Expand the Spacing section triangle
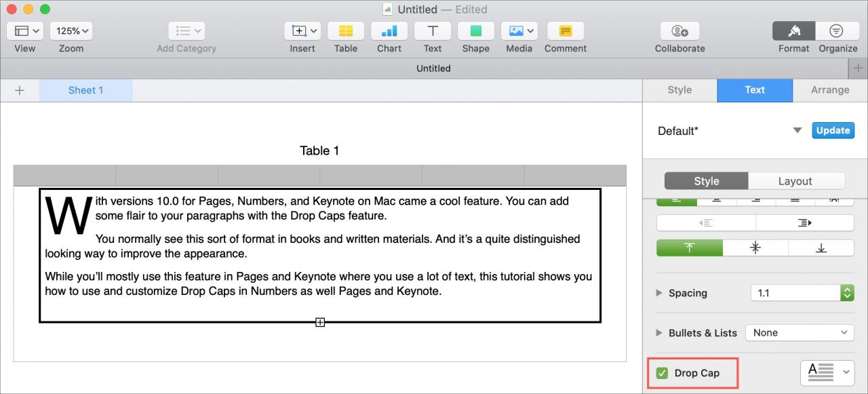The height and width of the screenshot is (394, 868). pyautogui.click(x=659, y=293)
